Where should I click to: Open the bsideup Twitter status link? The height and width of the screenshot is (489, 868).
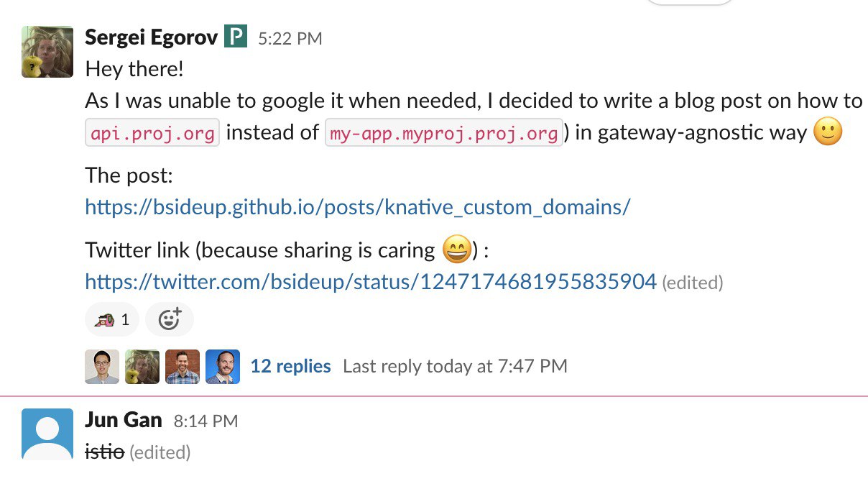coord(371,282)
